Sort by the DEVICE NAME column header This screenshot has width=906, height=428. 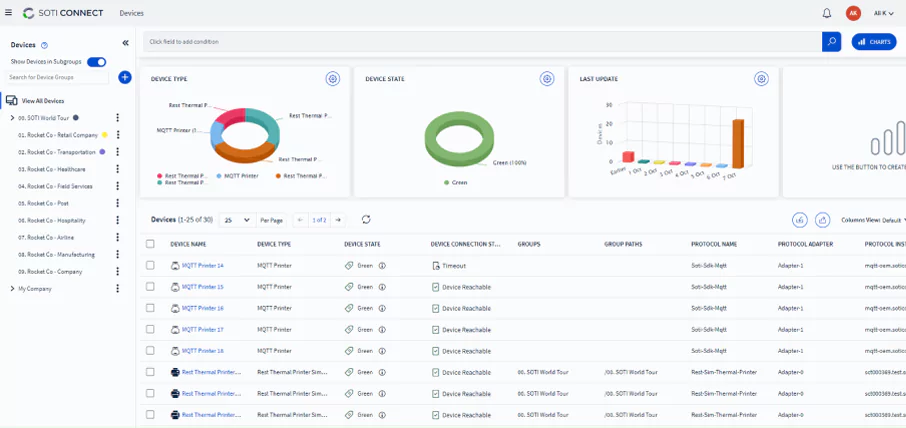[x=188, y=244]
